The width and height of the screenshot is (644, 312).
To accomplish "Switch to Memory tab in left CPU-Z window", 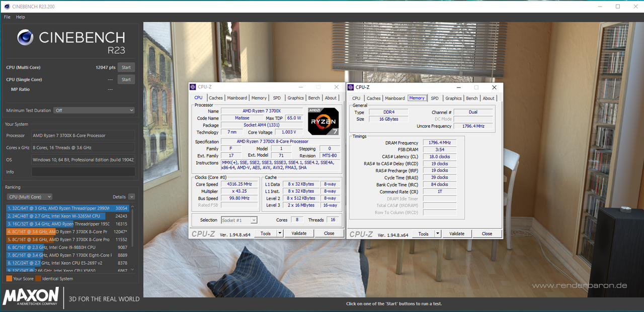I will 259,98.
